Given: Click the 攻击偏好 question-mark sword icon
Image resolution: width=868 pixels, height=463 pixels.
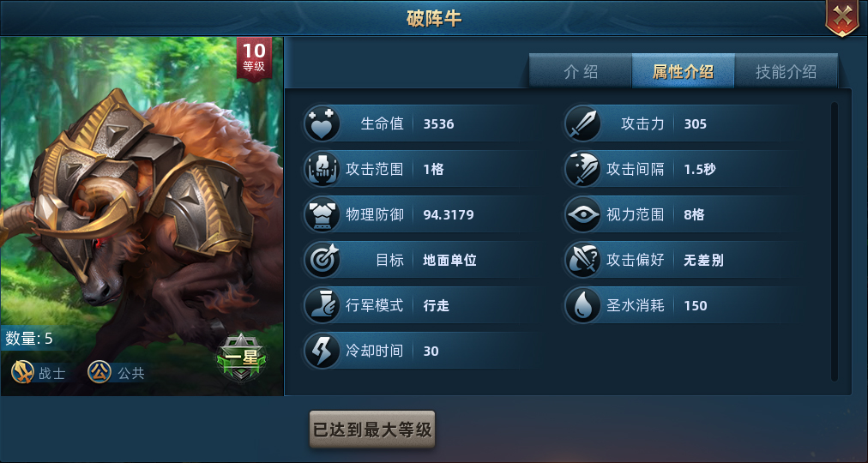Looking at the screenshot, I should 582,260.
